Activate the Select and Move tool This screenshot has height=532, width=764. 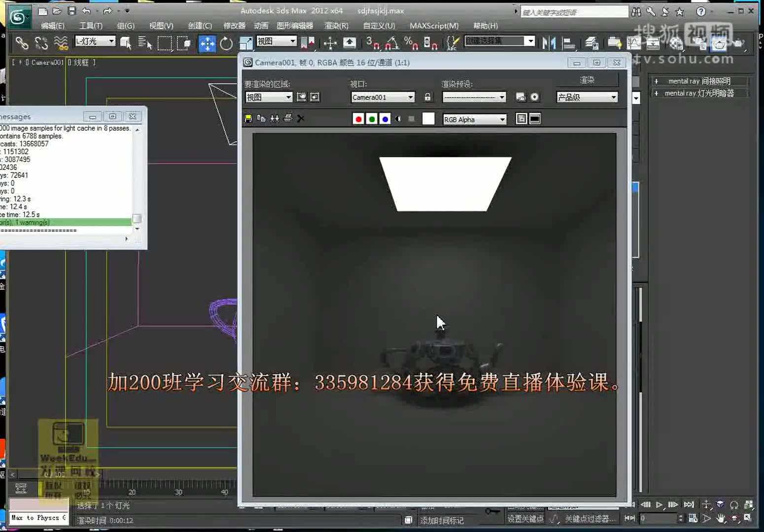pyautogui.click(x=207, y=43)
